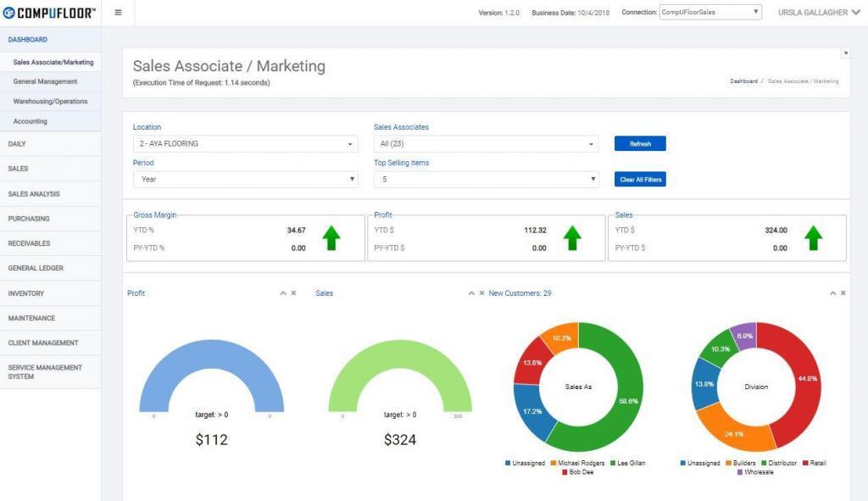Click the Clear All Filters button
Image resolution: width=868 pixels, height=501 pixels.
640,179
